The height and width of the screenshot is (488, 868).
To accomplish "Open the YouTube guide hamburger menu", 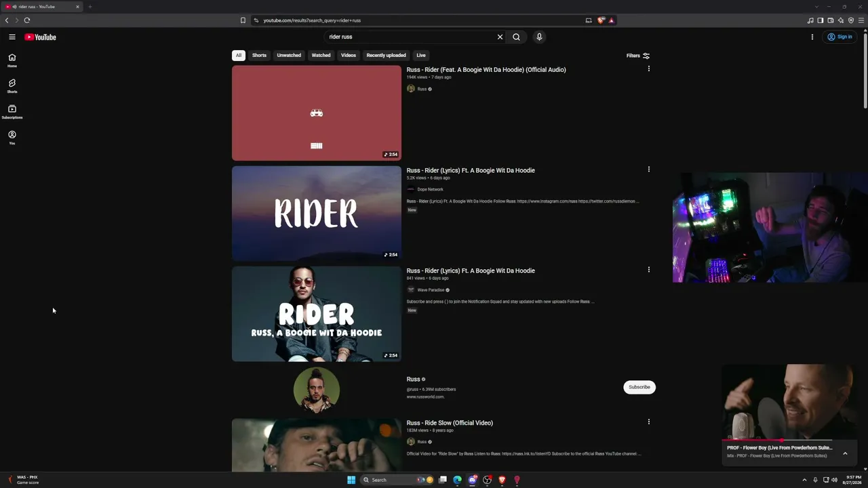I will tap(12, 37).
